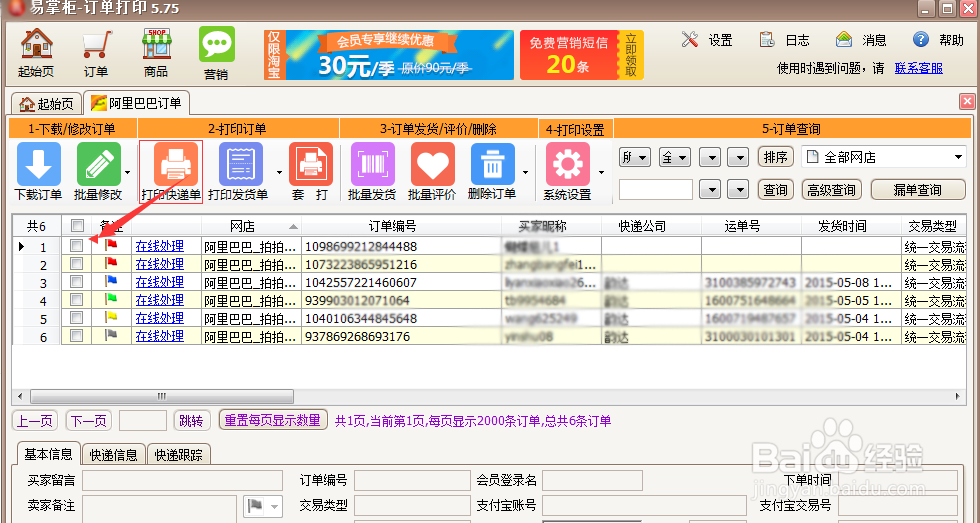
Task: Click the 批量评价 heart icon
Action: click(432, 164)
